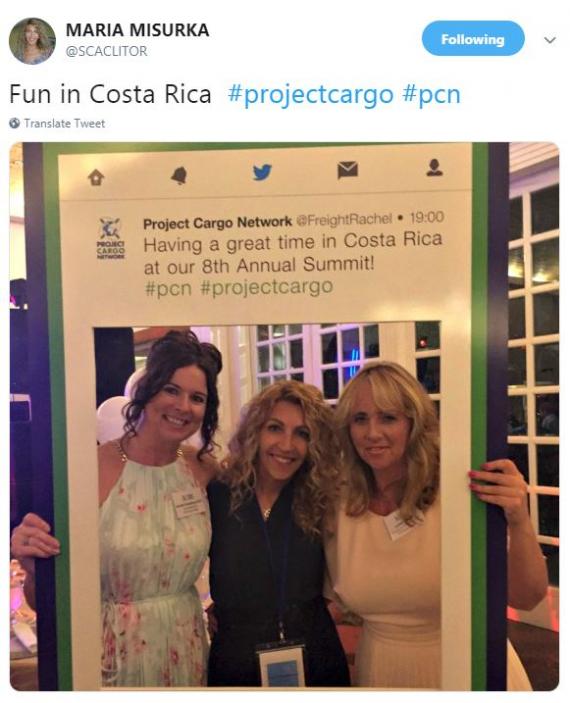
Task: Click the globe icon beside Translate Tweet
Action: (15, 123)
